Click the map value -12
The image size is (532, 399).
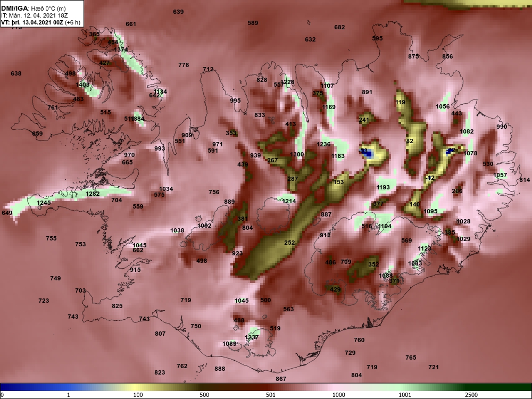(x=430, y=178)
